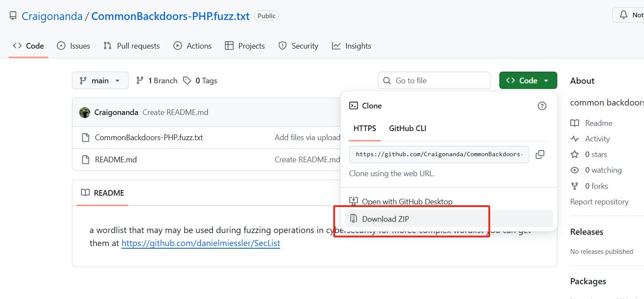This screenshot has width=644, height=299.
Task: Click the Craigonanda avatar in commit row
Action: [x=85, y=112]
